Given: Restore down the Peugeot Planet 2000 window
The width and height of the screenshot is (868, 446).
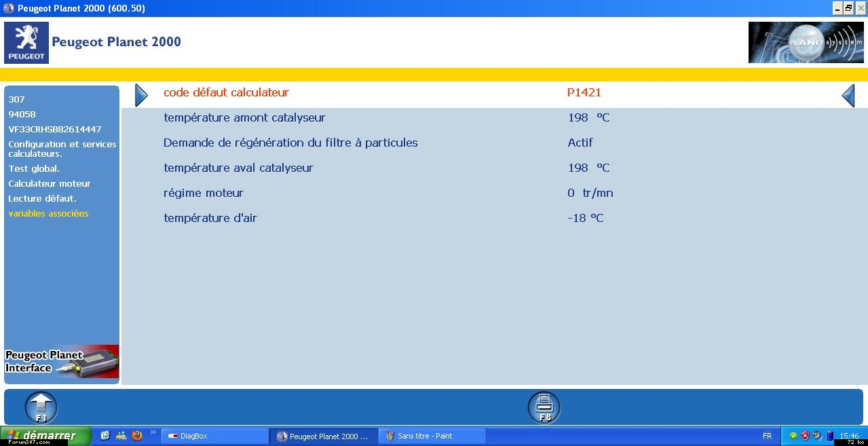Looking at the screenshot, I should pyautogui.click(x=848, y=8).
